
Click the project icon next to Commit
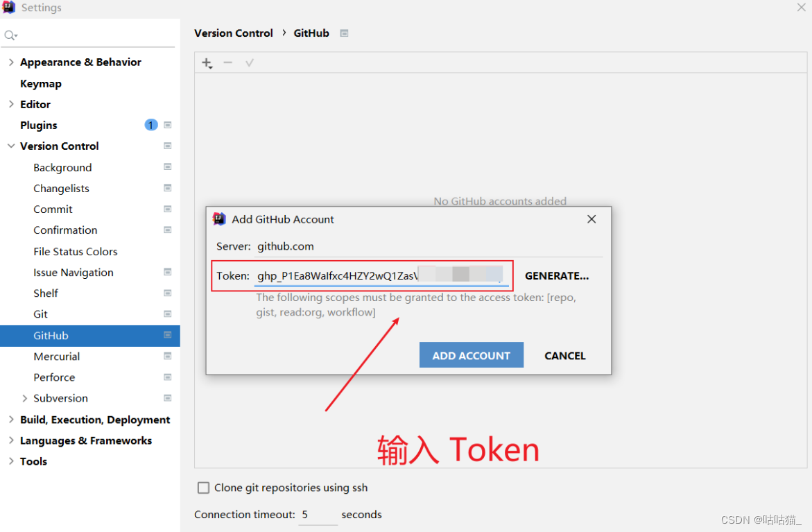click(x=168, y=209)
